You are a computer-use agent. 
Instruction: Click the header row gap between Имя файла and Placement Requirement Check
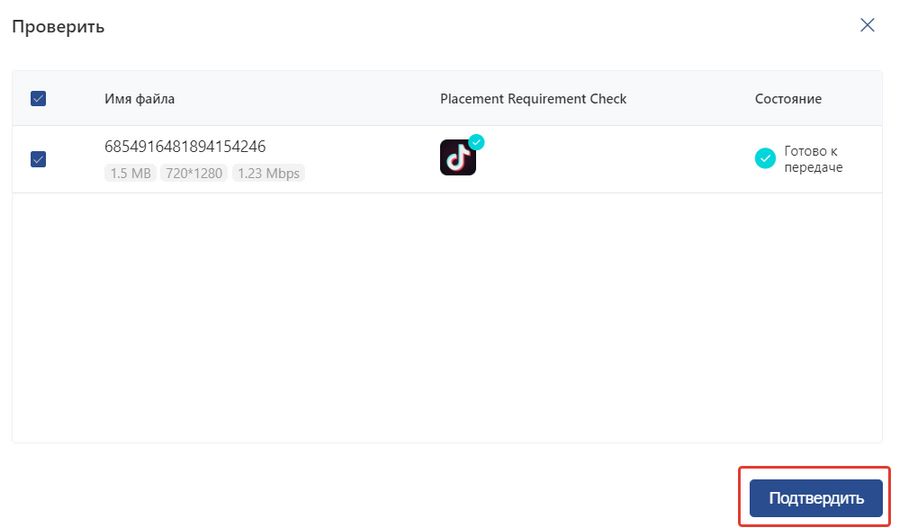(x=307, y=99)
